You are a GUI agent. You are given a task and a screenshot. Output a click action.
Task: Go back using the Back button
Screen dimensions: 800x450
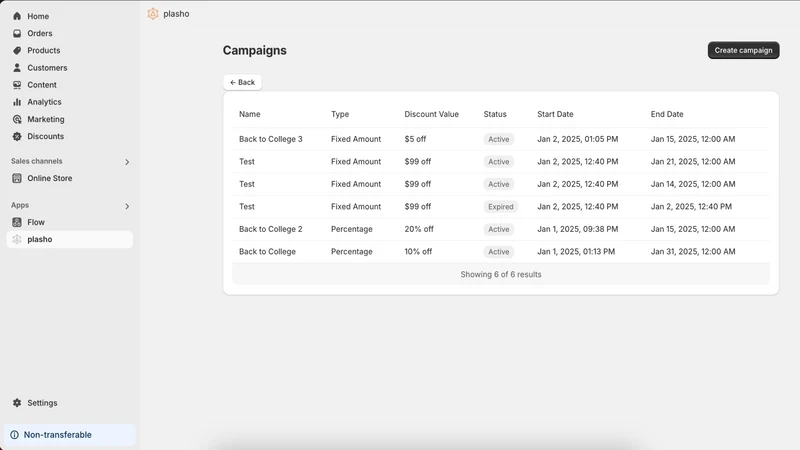point(242,82)
